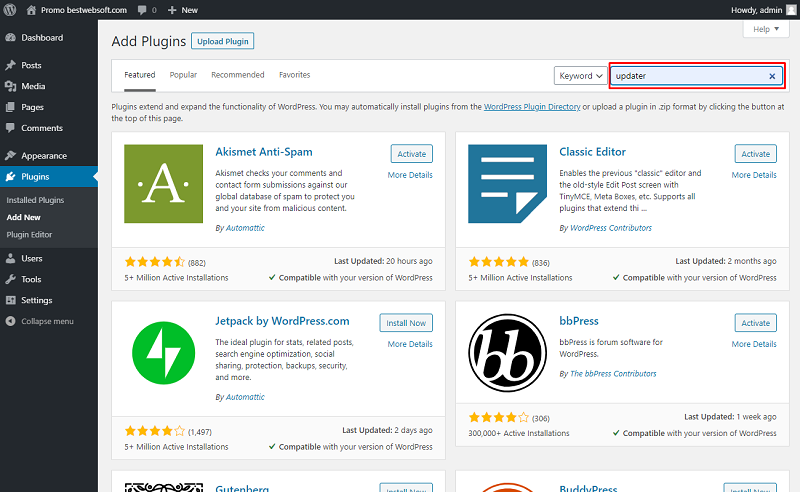
Task: Click the Dashboard gauge icon in the sidebar
Action: pyautogui.click(x=10, y=37)
